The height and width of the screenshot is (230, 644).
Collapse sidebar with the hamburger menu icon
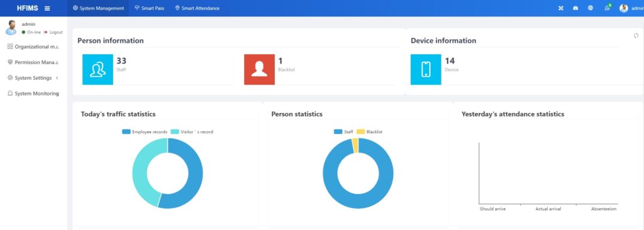47,8
